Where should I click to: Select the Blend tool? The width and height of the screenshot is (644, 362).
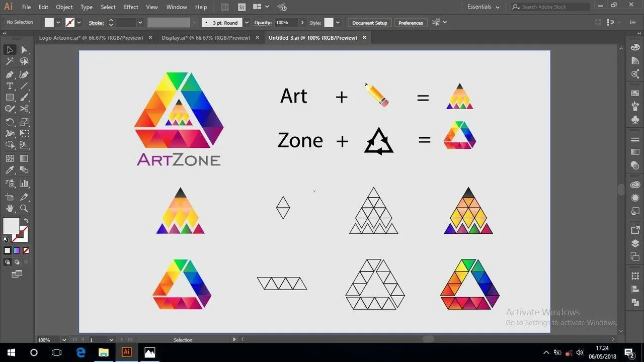[24, 171]
